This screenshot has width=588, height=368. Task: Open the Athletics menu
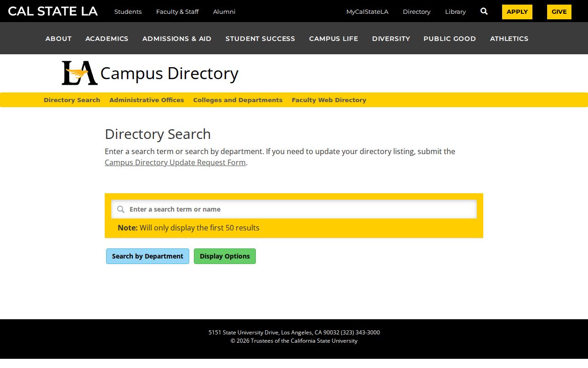click(x=509, y=39)
